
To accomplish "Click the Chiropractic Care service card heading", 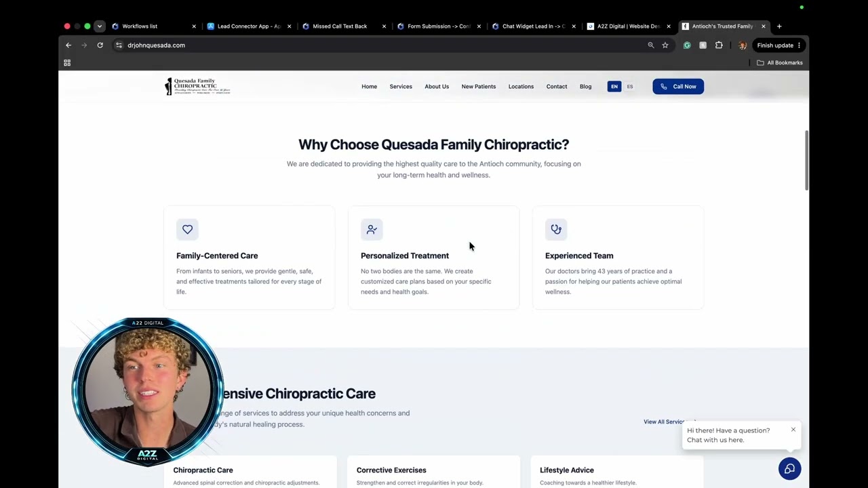I will (x=203, y=470).
